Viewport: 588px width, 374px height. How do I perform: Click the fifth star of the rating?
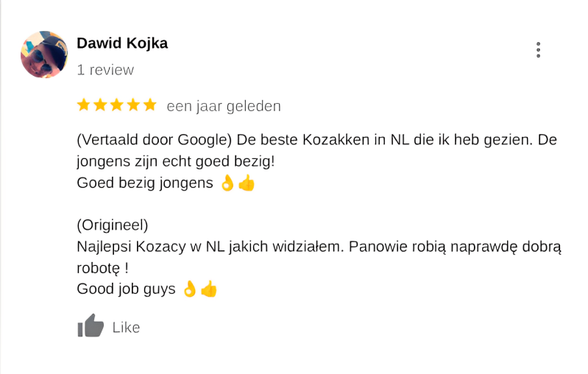150,105
